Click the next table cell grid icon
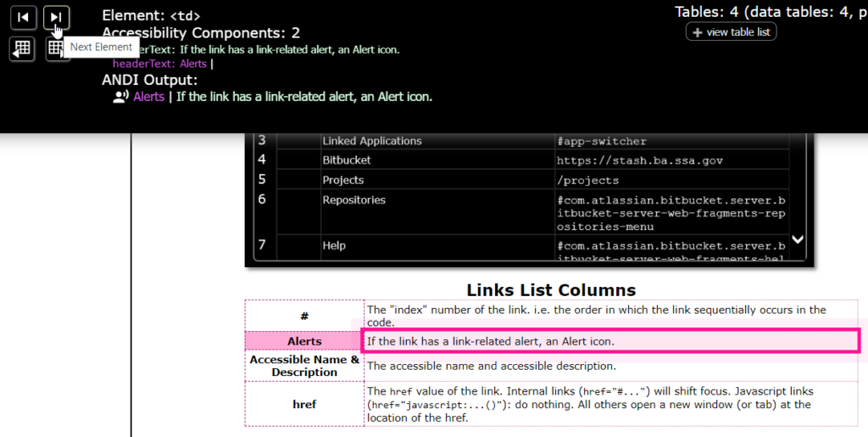 tap(54, 49)
